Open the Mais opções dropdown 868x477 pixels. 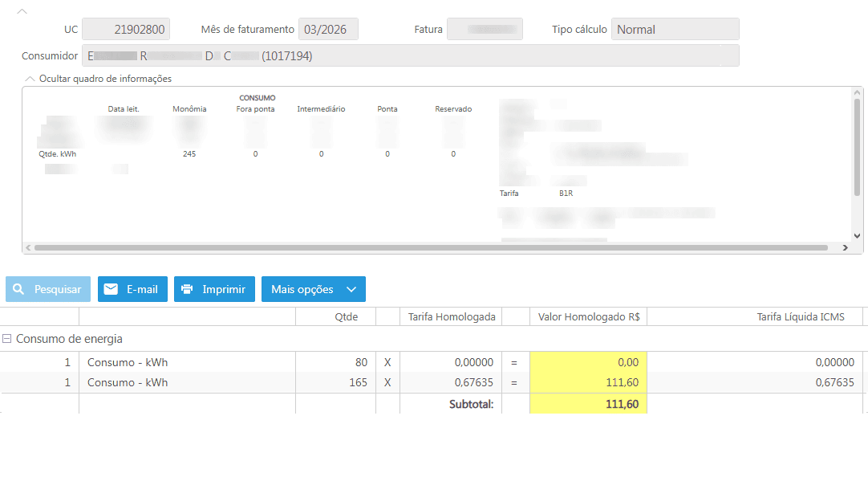click(x=313, y=289)
